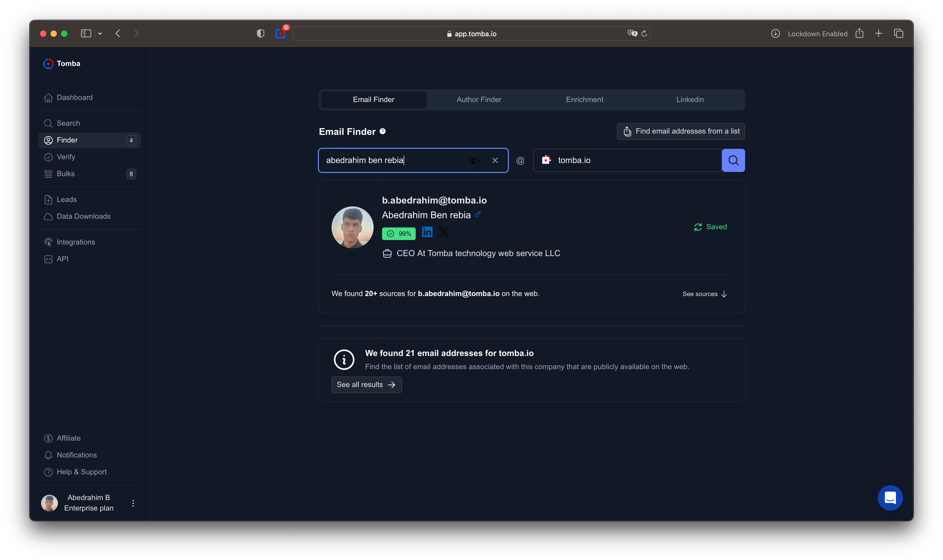Go forward in browser history
The height and width of the screenshot is (560, 943).
pos(136,34)
